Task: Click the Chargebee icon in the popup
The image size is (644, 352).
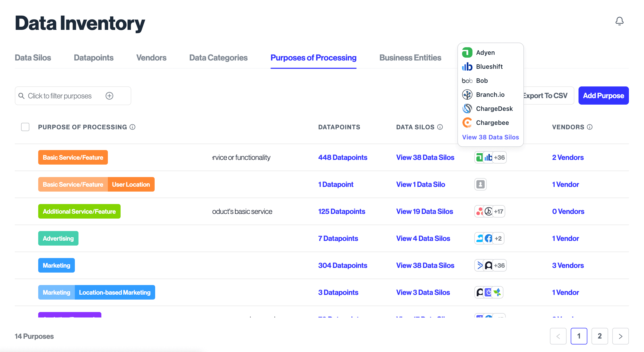Action: point(467,123)
